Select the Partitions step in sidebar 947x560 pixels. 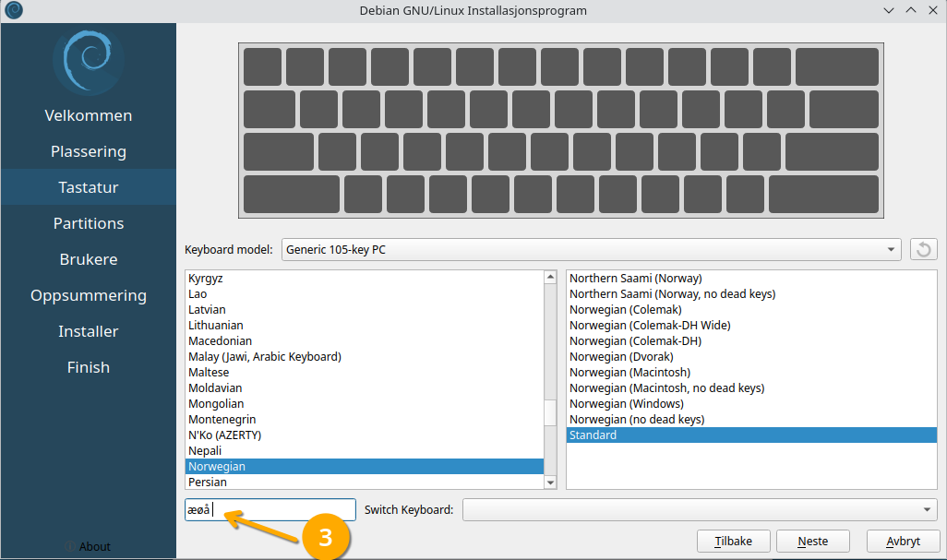click(x=89, y=223)
